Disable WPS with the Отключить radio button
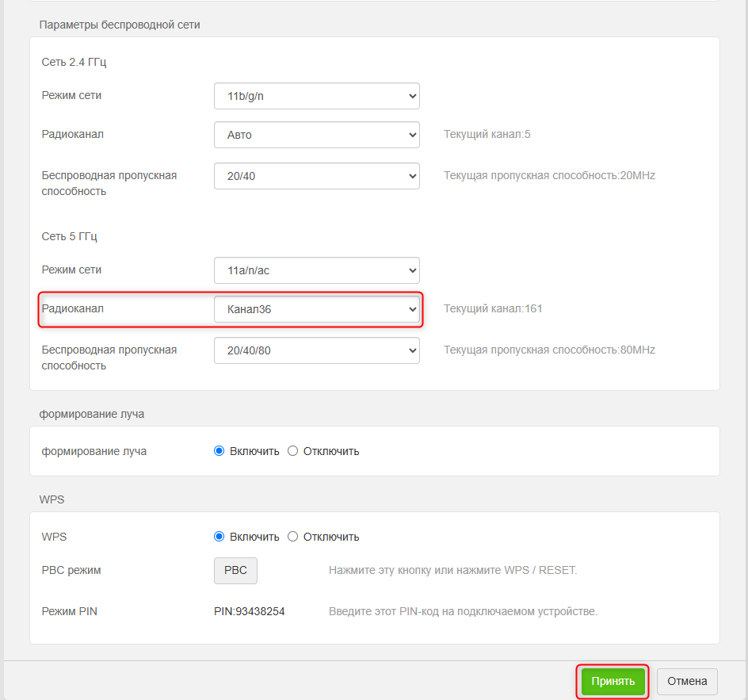Viewport: 748px width, 700px height. click(293, 537)
